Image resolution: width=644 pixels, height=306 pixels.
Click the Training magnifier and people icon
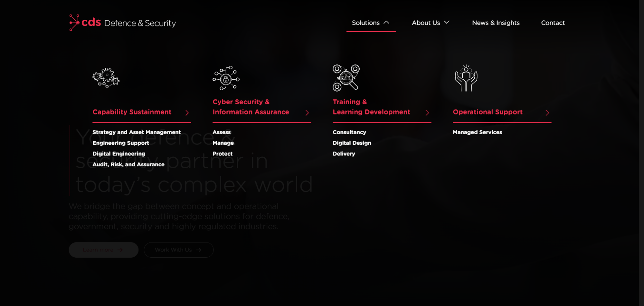click(x=346, y=78)
